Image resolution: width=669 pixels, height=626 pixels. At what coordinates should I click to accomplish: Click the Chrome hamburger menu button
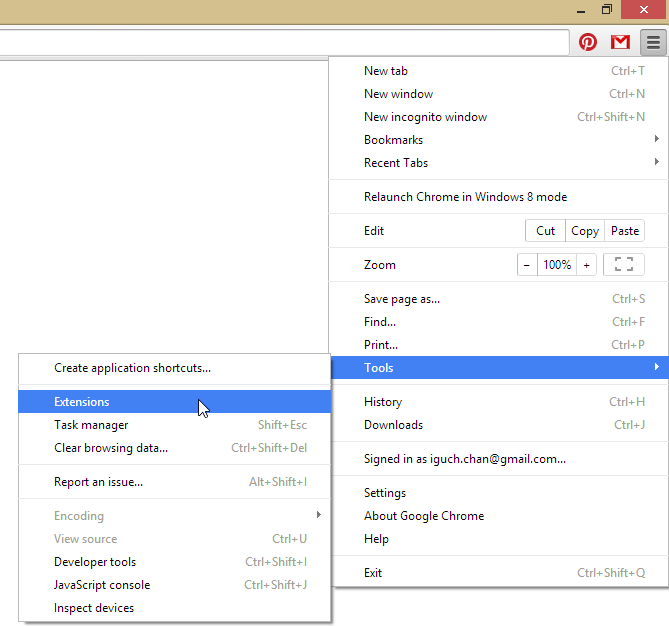coord(653,42)
